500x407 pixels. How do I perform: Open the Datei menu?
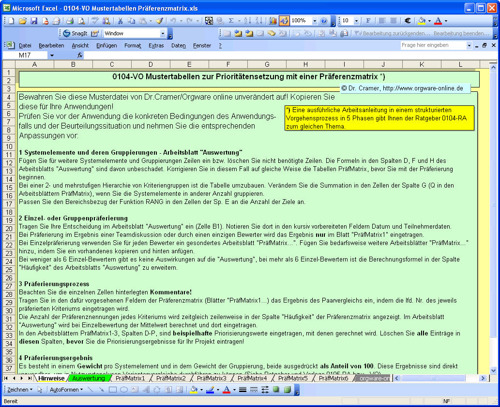pos(25,46)
